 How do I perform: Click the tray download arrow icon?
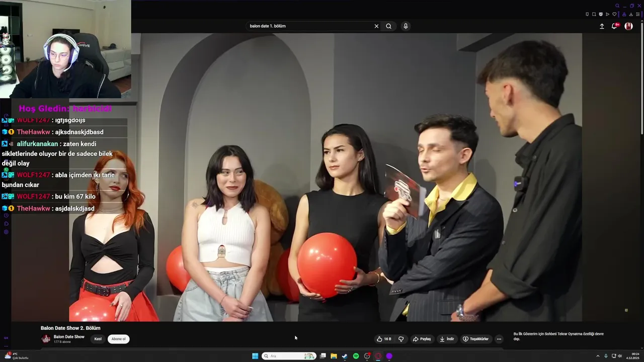[x=606, y=356]
